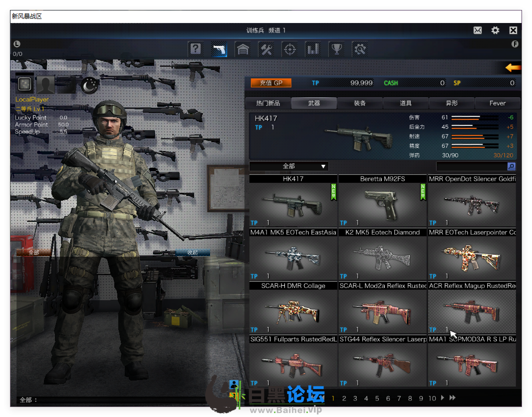Click the orange back arrow
532x417 pixels.
[513, 67]
